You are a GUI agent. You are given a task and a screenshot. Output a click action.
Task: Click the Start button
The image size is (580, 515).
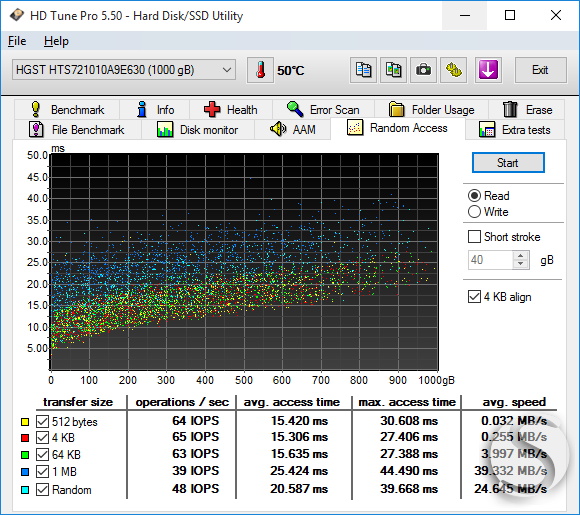pos(508,163)
